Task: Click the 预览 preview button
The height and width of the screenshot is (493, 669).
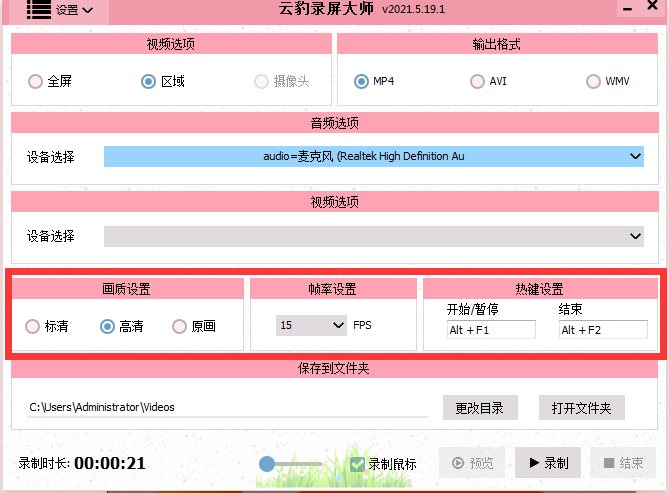Action: click(472, 463)
